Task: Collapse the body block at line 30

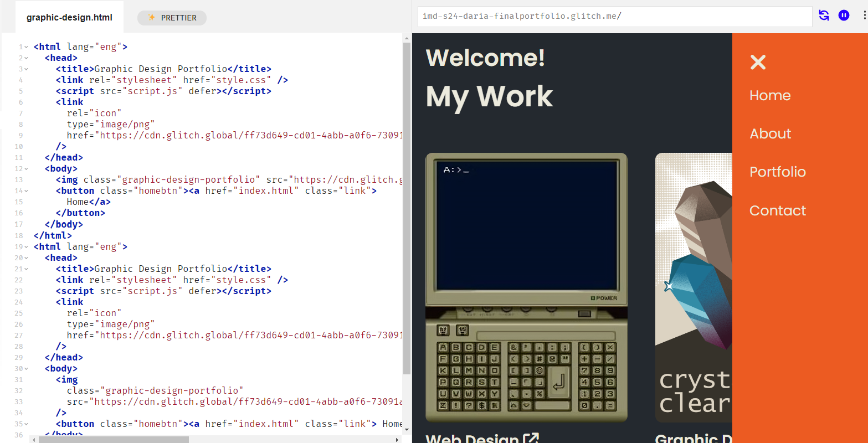Action: (27, 369)
